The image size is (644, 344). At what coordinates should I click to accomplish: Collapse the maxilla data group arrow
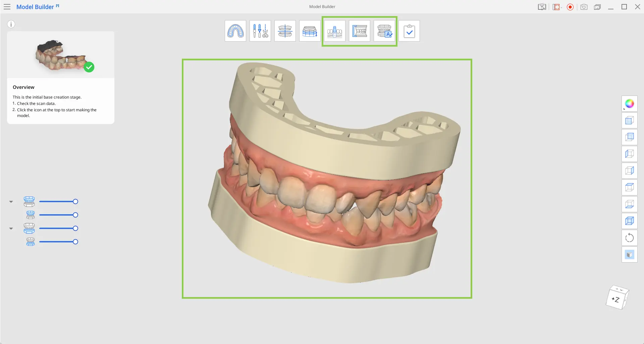11,202
